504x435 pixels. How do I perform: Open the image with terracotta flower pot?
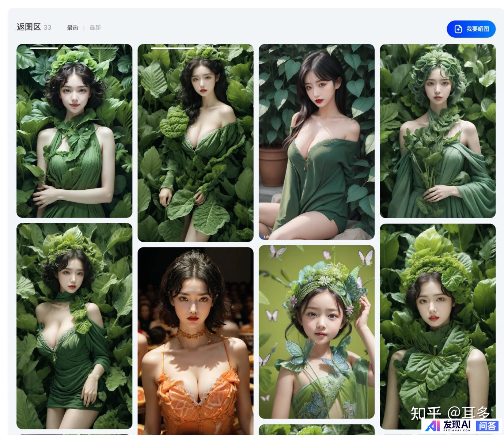[x=317, y=142]
